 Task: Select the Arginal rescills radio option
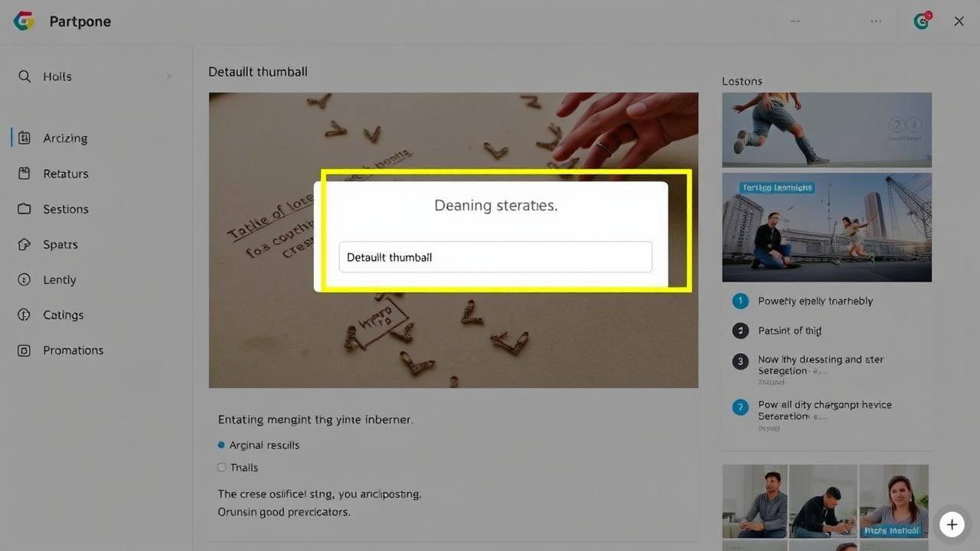coord(221,445)
